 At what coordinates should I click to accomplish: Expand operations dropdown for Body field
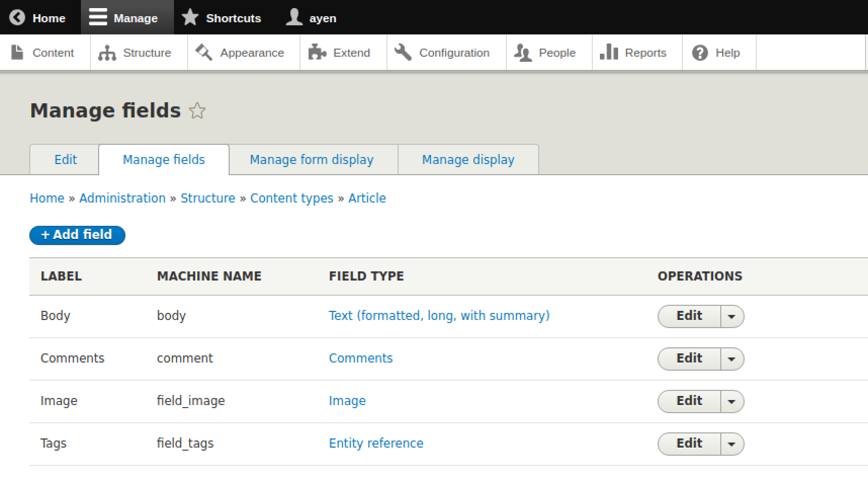731,316
